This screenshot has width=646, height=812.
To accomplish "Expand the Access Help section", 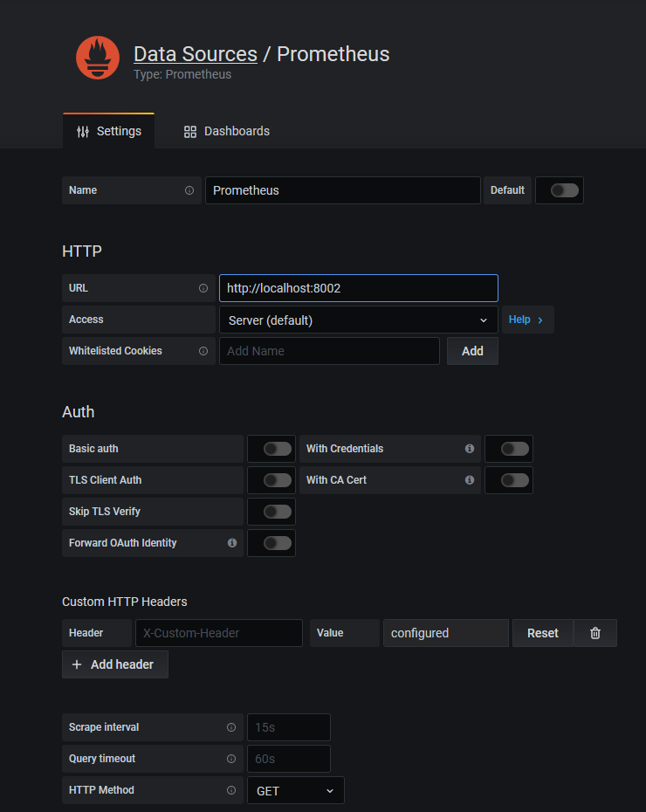I will coord(527,320).
